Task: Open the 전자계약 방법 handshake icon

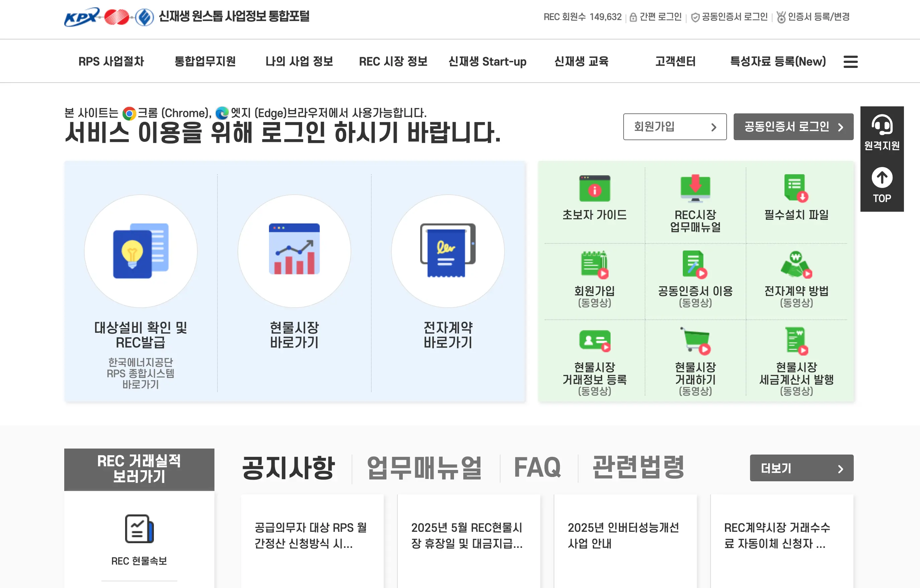Action: (x=796, y=264)
